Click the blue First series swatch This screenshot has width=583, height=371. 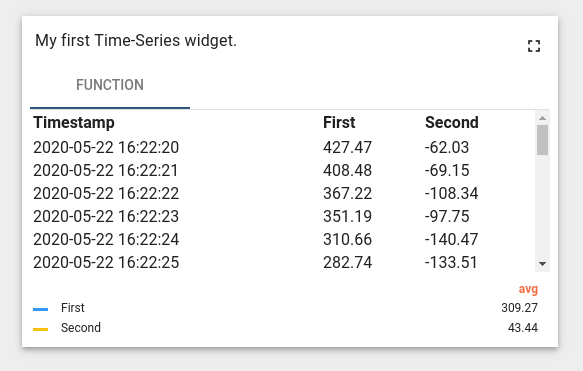(41, 309)
